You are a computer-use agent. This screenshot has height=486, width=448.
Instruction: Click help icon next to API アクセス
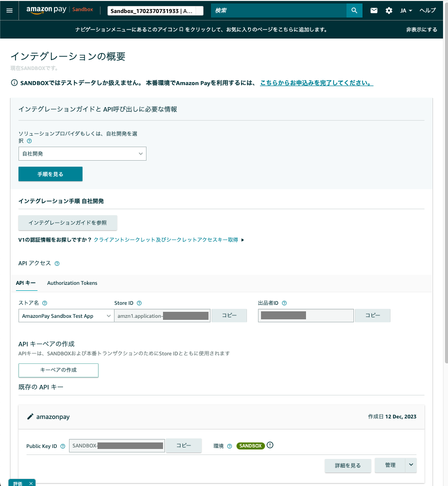coord(57,263)
